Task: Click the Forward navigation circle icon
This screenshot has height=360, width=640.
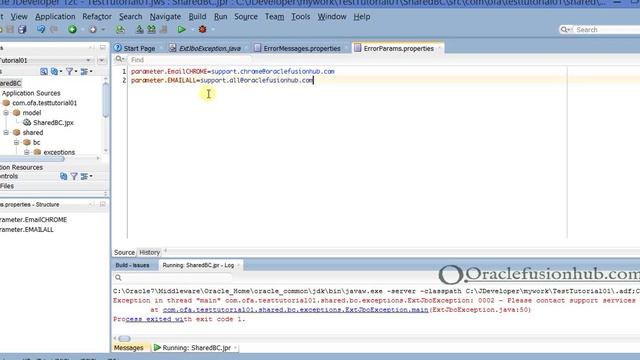Action: click(x=93, y=29)
